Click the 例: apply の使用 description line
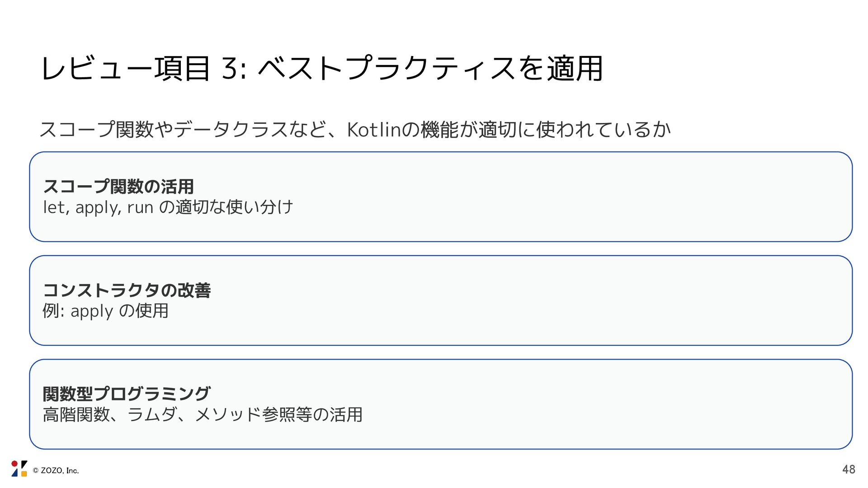 [105, 311]
